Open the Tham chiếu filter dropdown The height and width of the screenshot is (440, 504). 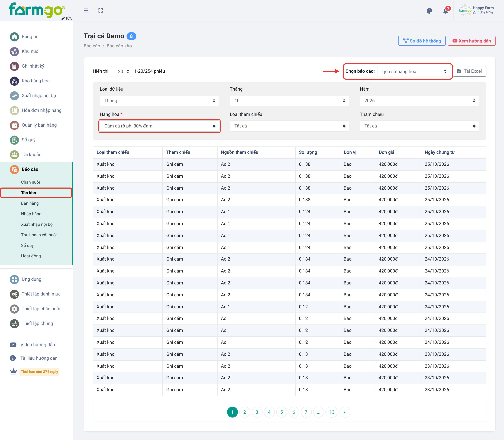pos(419,126)
